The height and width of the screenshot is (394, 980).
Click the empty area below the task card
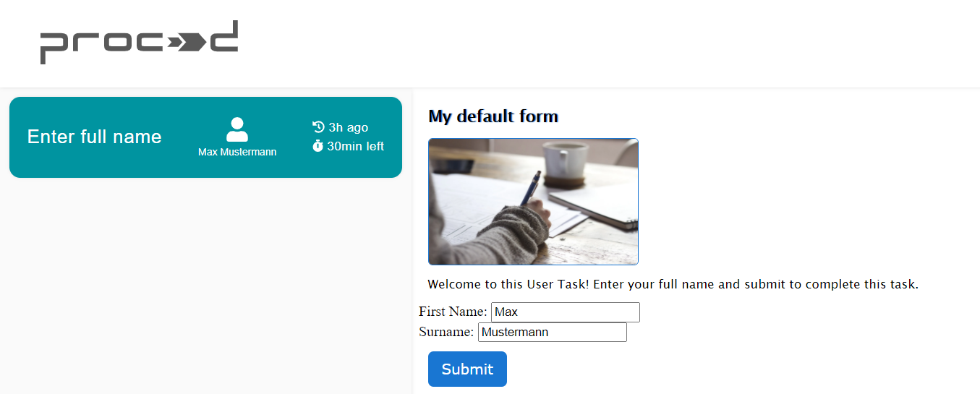(205, 289)
